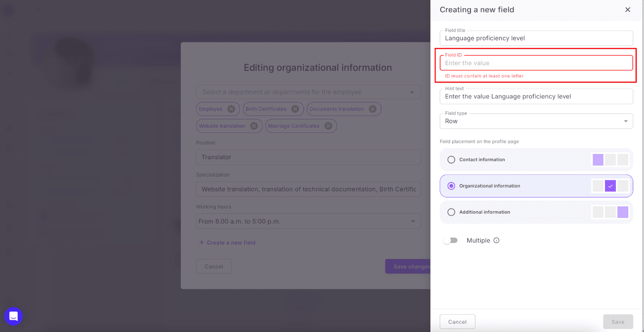The image size is (644, 332).
Task: Expand the Working hours dropdown
Action: coord(413,221)
